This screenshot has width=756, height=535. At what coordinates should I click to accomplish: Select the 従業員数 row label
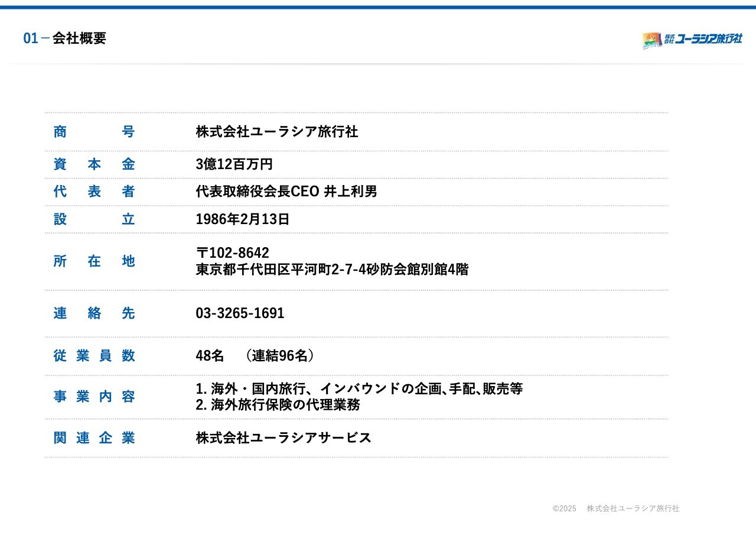[94, 356]
